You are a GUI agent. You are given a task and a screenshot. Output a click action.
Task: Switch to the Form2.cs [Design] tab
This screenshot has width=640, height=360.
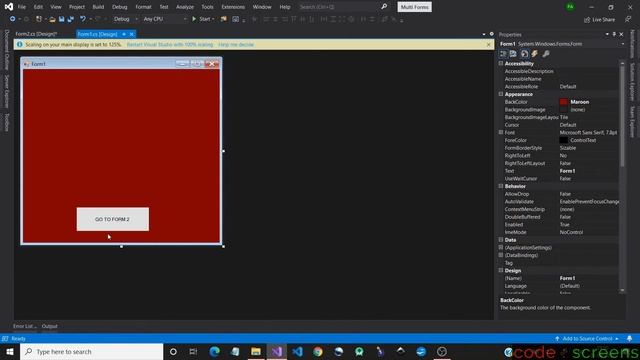pyautogui.click(x=36, y=34)
